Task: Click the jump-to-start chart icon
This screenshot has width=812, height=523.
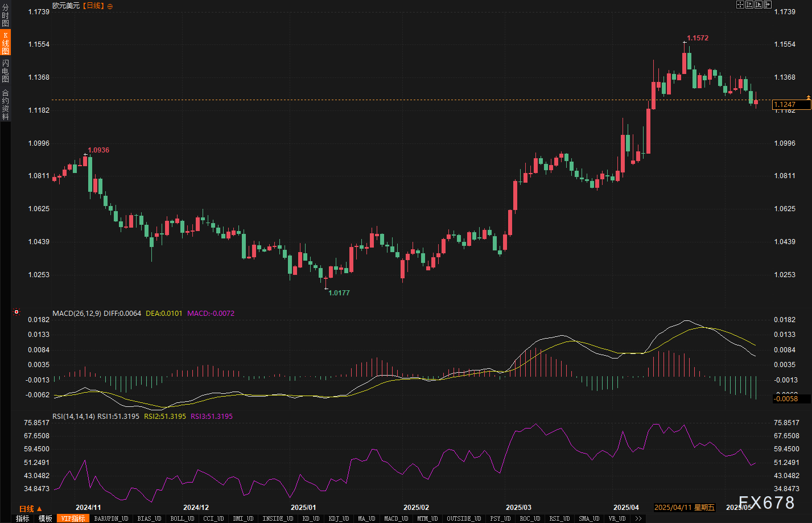Action: tap(749, 5)
